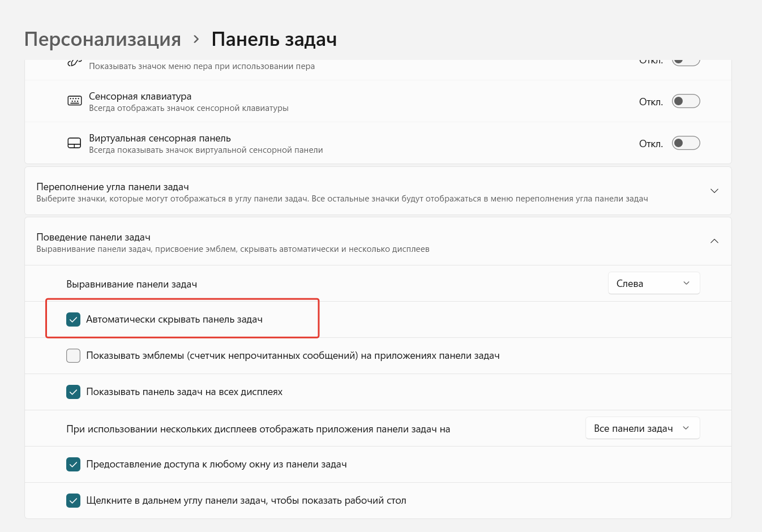Click 'Показывать значок меню пера' description
The height and width of the screenshot is (532, 762).
coord(202,66)
